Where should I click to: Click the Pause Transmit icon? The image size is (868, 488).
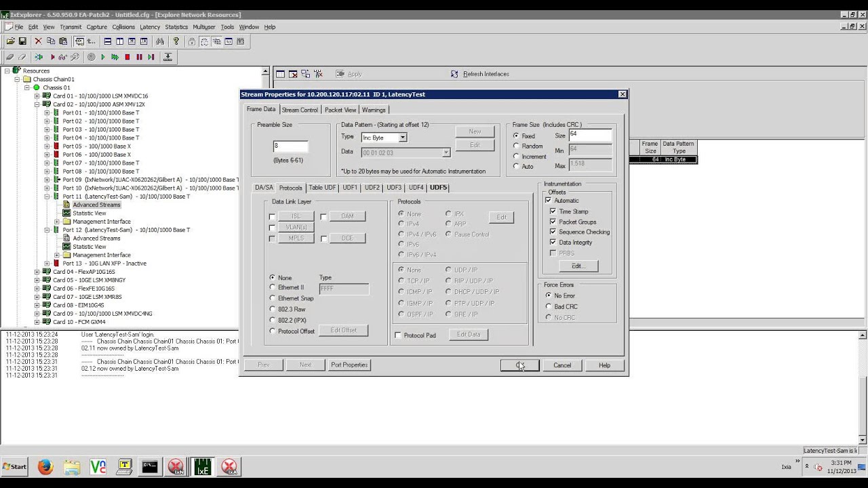[x=139, y=57]
